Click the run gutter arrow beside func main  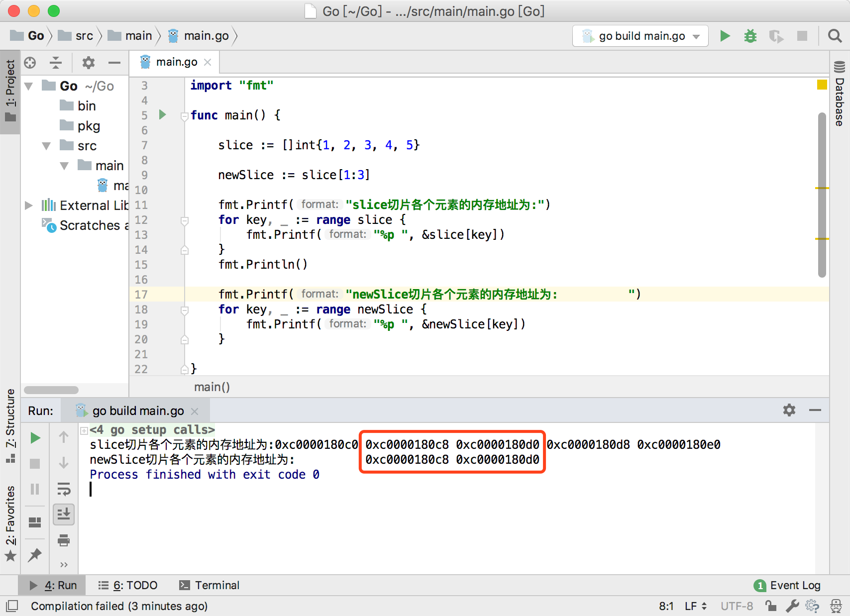point(162,115)
